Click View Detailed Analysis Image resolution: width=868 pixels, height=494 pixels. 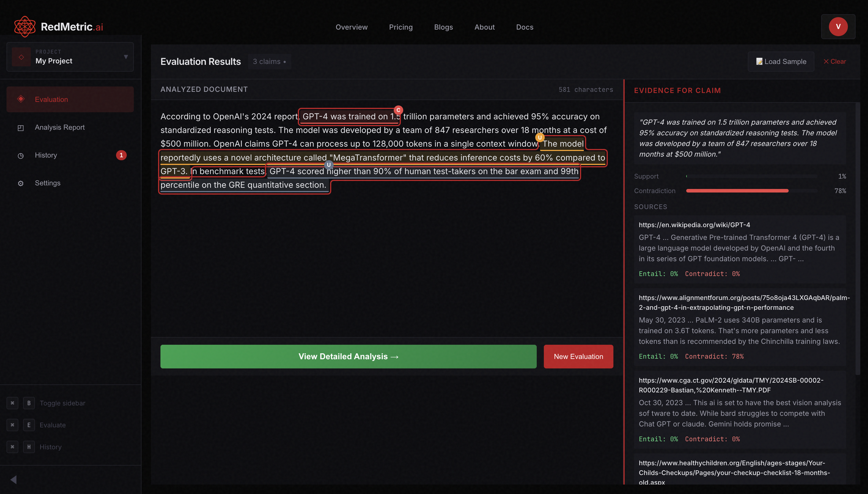pyautogui.click(x=348, y=356)
